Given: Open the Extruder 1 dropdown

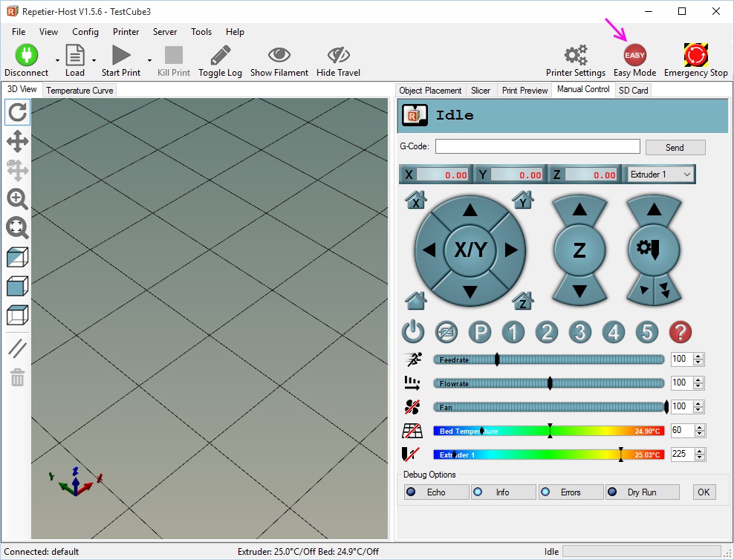Looking at the screenshot, I should [x=660, y=174].
